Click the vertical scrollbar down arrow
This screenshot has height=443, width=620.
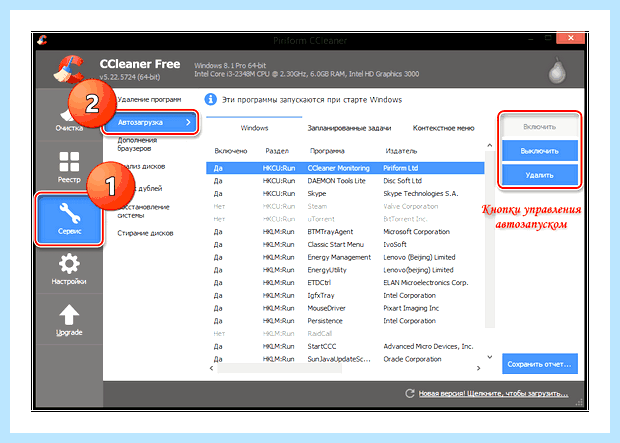point(490,357)
